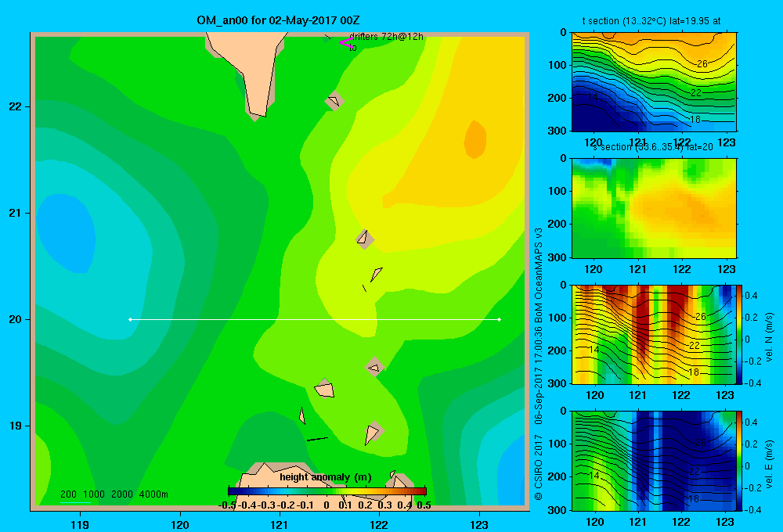The image size is (783, 532).
Task: Click the blue low-anomaly core on the map
Action: pyautogui.click(x=67, y=232)
